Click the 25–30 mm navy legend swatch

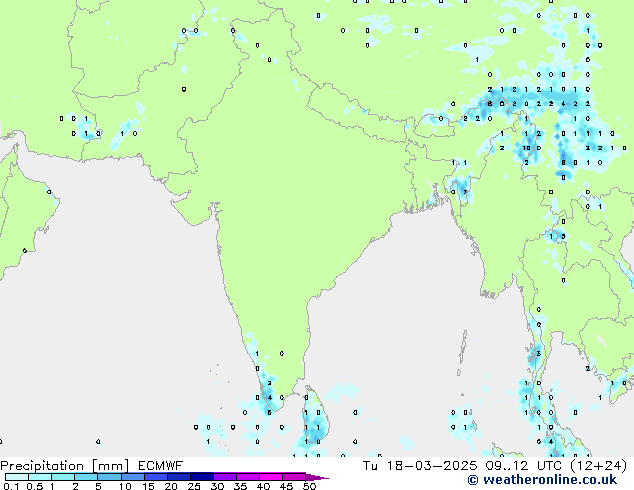(x=202, y=477)
